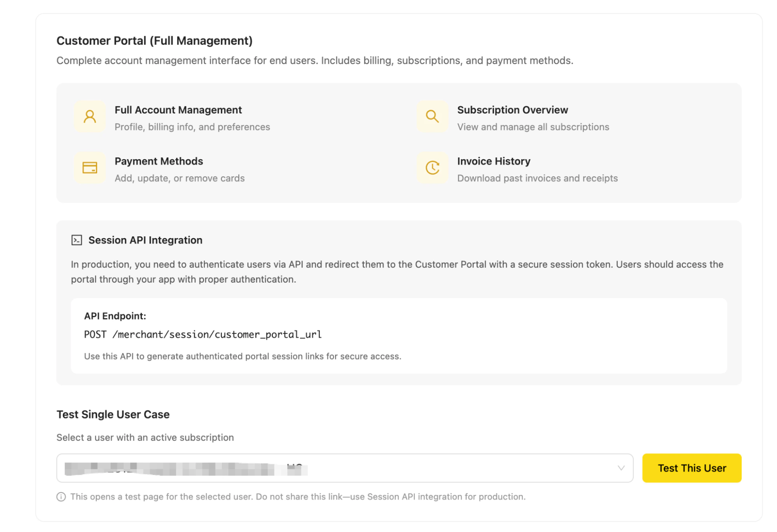Screen dimensions: 777x532
Task: Click the Session API Integration terminal icon
Action: click(76, 240)
